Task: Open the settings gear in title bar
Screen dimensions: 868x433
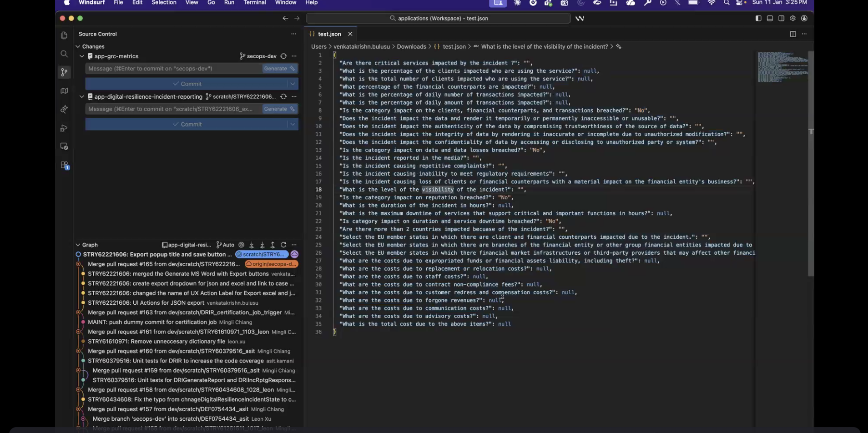Action: click(793, 18)
